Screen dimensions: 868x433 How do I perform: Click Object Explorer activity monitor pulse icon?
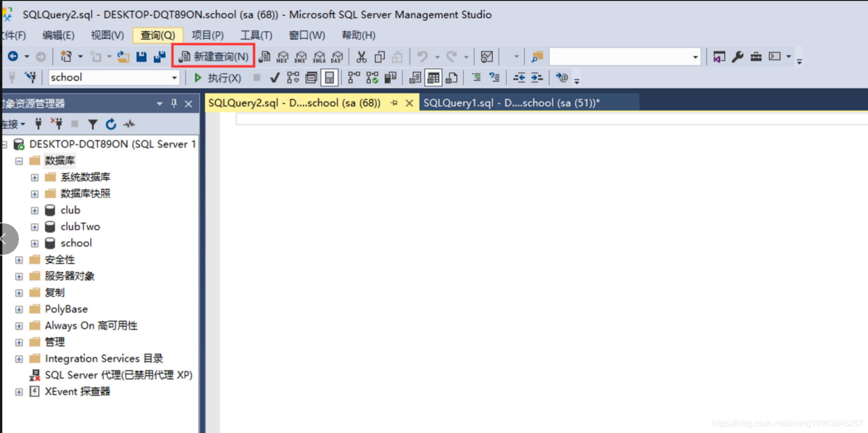point(129,124)
